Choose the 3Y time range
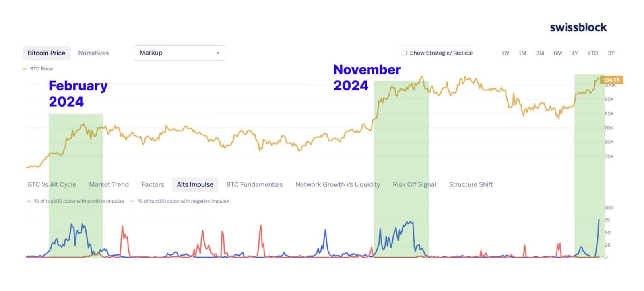This screenshot has width=644, height=291. pos(611,53)
